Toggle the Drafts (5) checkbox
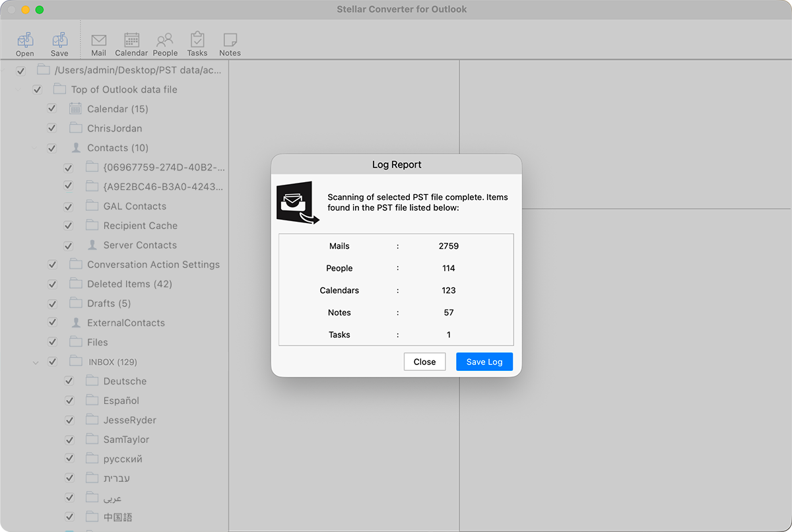This screenshot has width=792, height=532. (52, 304)
